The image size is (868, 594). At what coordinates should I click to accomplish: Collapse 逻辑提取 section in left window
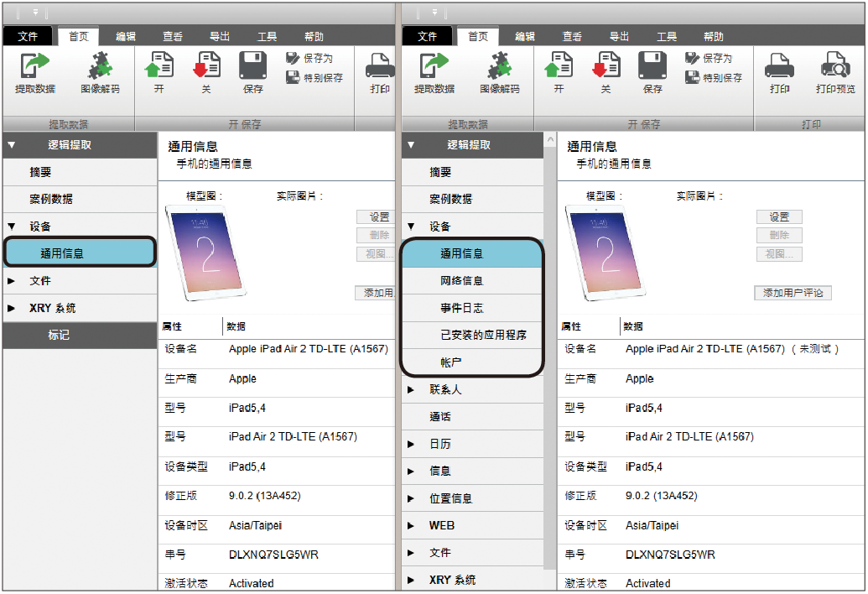12,145
